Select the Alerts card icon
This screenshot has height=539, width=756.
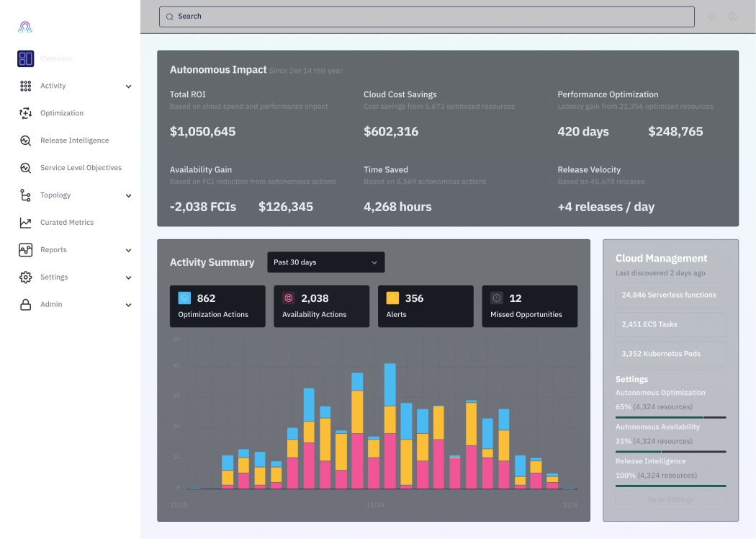pos(392,298)
